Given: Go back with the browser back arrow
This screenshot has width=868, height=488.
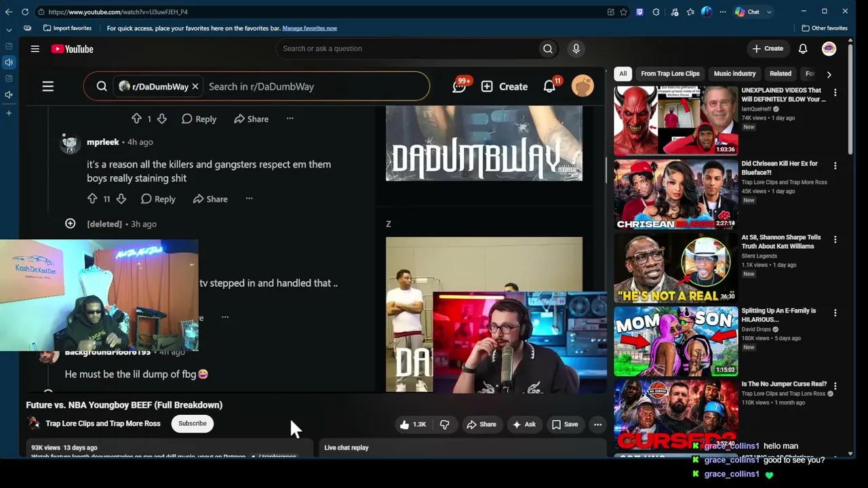Looking at the screenshot, I should pos(9,12).
